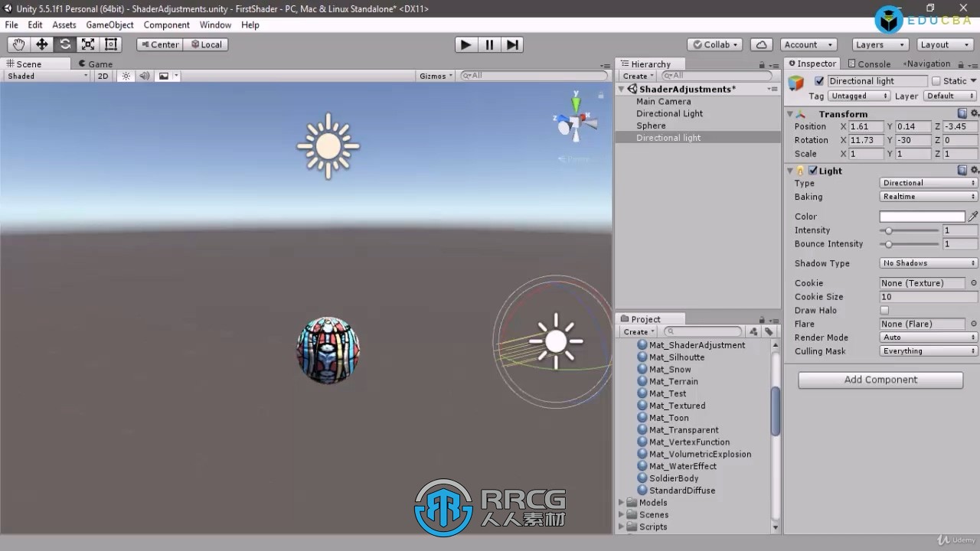Open the Culling Mask dropdown
Viewport: 980px width, 551px height.
point(929,351)
